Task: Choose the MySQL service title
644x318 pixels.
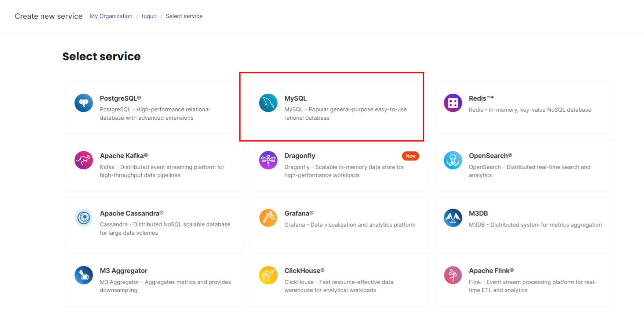Action: point(295,98)
